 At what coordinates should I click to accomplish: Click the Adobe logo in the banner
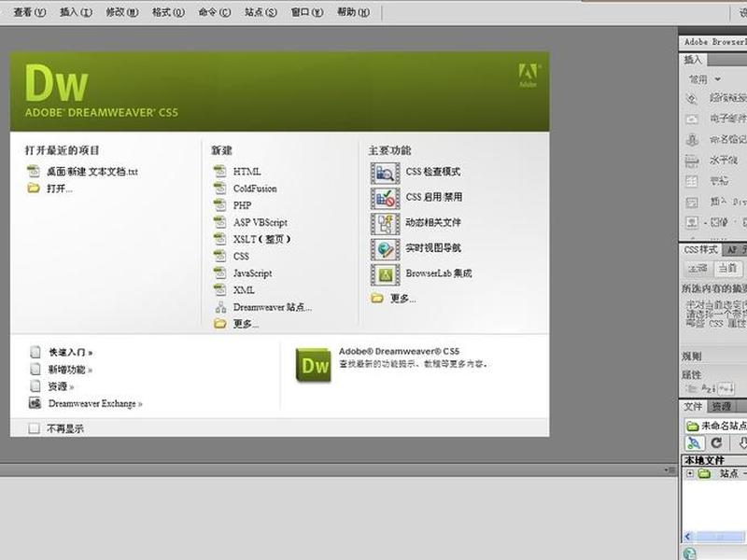click(529, 76)
